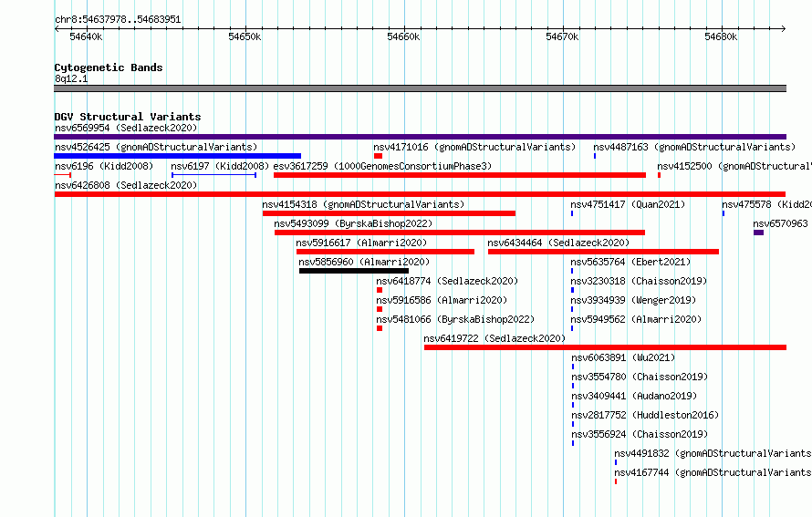Open nsv4751417 (Quan2021) label
812x517 pixels.
628,204
